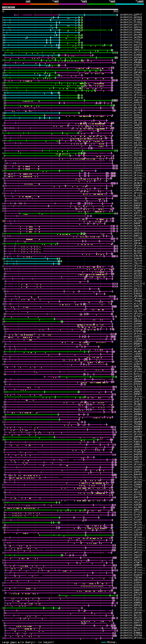
Task: Open hit UniRef100_P08012
Action: (131, 42)
